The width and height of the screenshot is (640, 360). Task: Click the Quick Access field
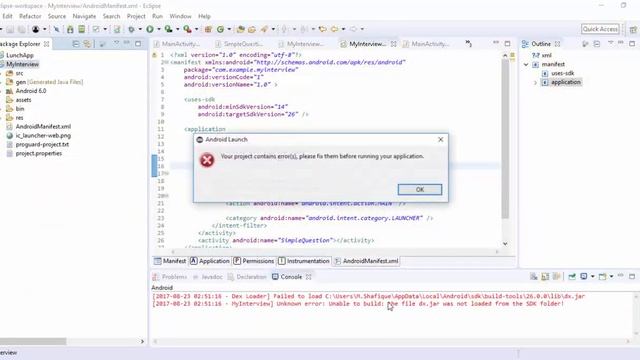pos(600,29)
